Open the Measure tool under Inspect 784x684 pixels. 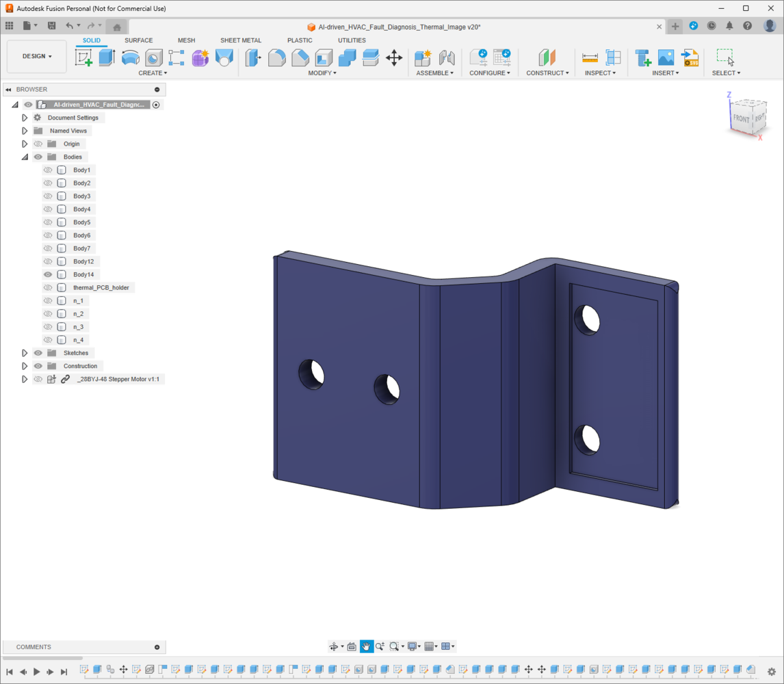click(590, 57)
